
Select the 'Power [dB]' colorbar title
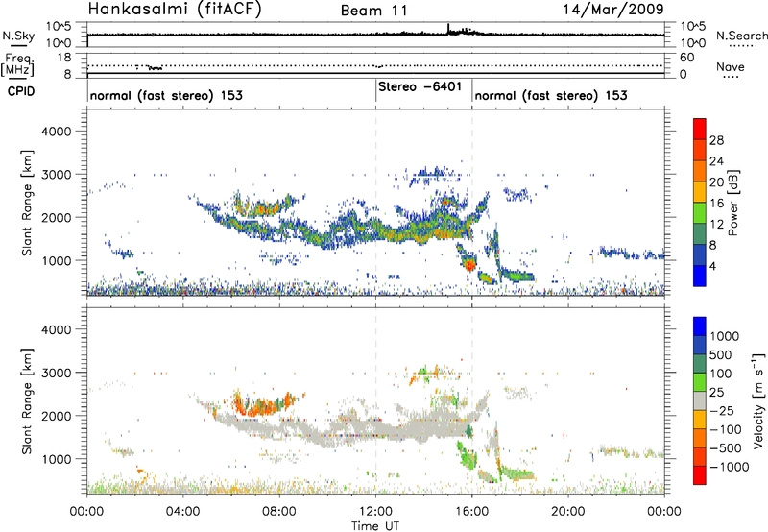click(x=732, y=203)
